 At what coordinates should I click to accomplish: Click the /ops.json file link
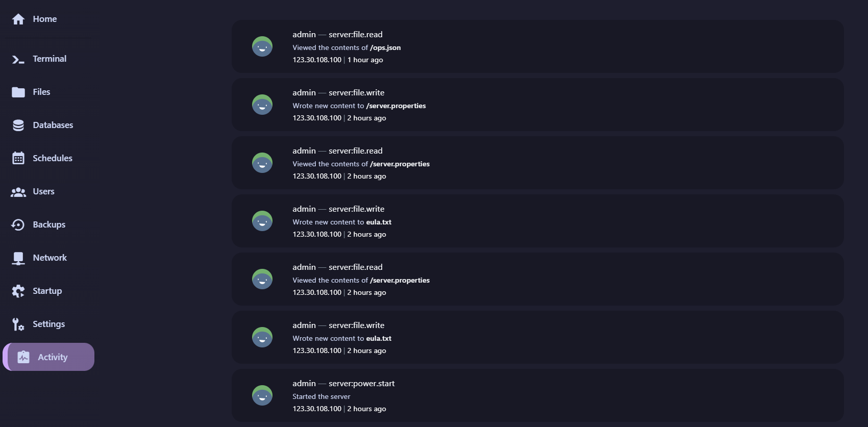click(x=385, y=47)
